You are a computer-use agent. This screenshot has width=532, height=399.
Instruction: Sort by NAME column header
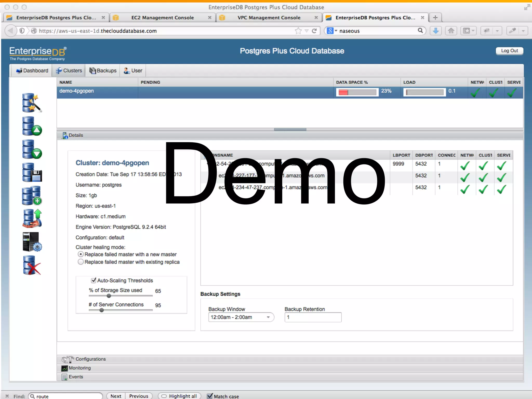(x=97, y=82)
